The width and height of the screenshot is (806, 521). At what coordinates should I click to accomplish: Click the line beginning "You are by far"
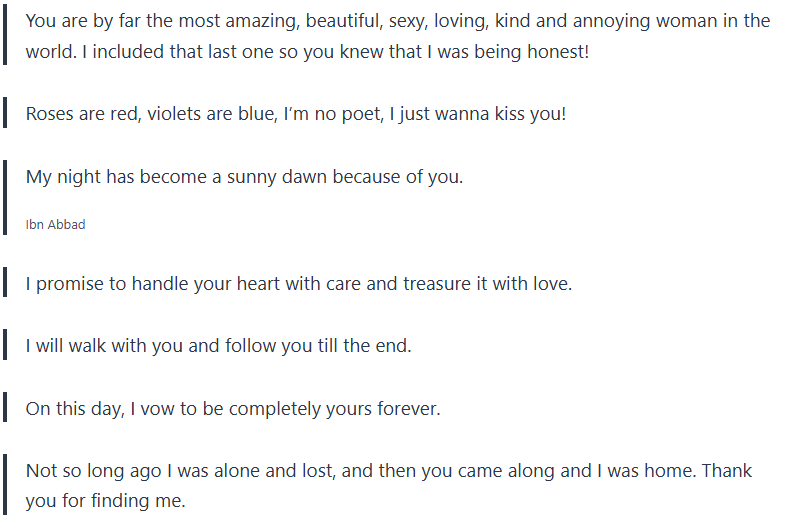click(397, 21)
